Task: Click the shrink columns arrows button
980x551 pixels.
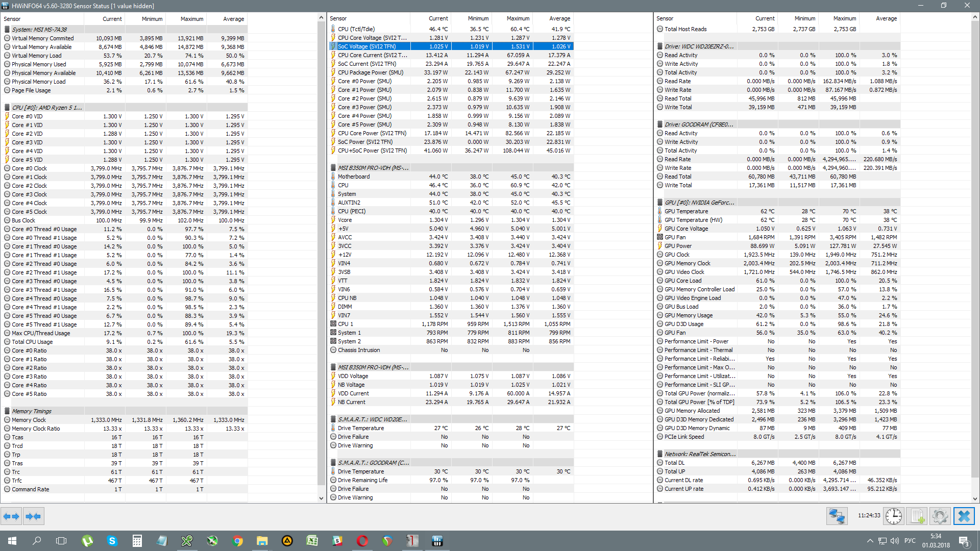Action: pos(33,516)
